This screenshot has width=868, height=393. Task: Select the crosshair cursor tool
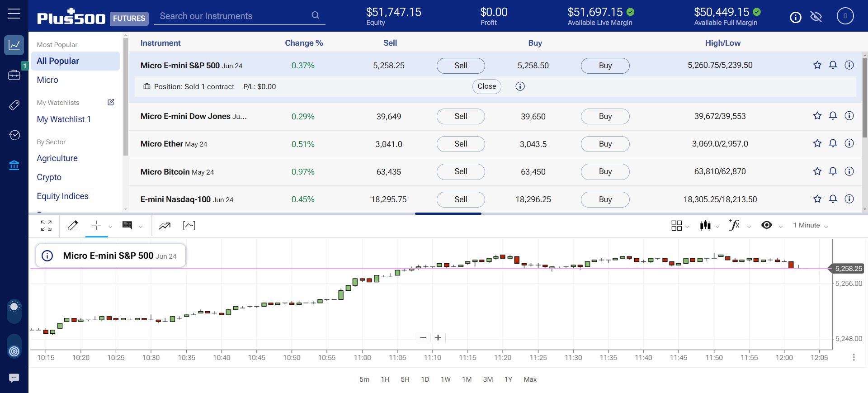coord(96,225)
